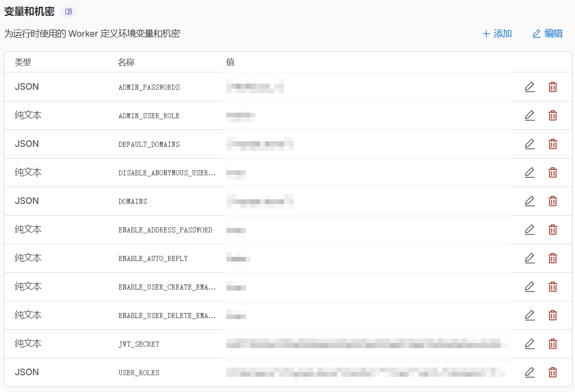Edit the ENABLE_USER_CREATE_EMA variable
This screenshot has height=392, width=575.
[x=530, y=287]
